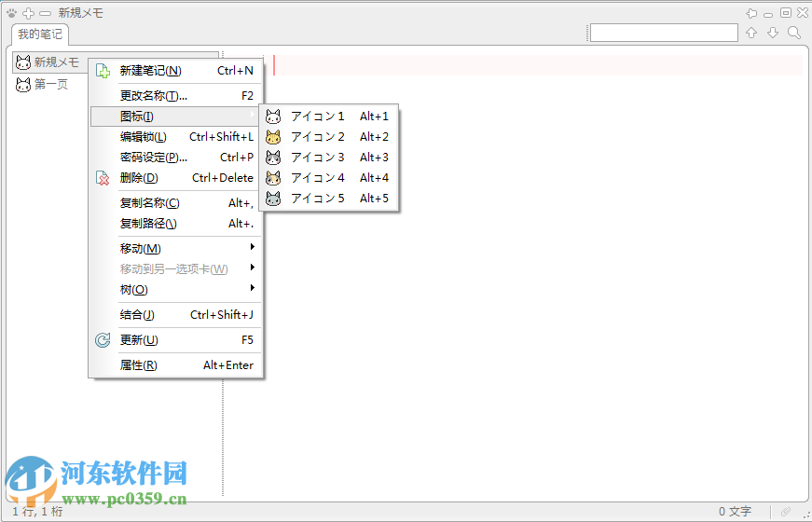Click the plus icon beside the paw

29,13
